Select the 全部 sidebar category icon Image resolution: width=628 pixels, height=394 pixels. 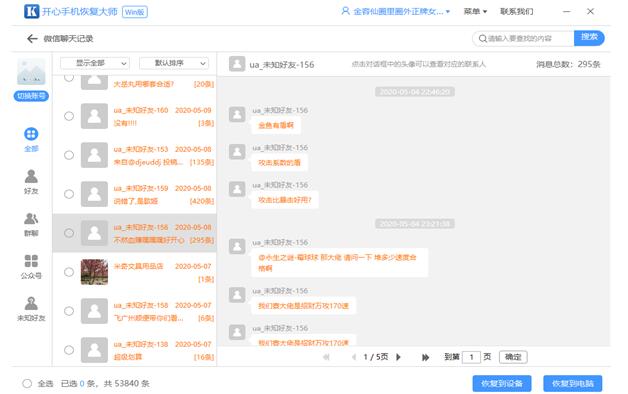pos(31,134)
